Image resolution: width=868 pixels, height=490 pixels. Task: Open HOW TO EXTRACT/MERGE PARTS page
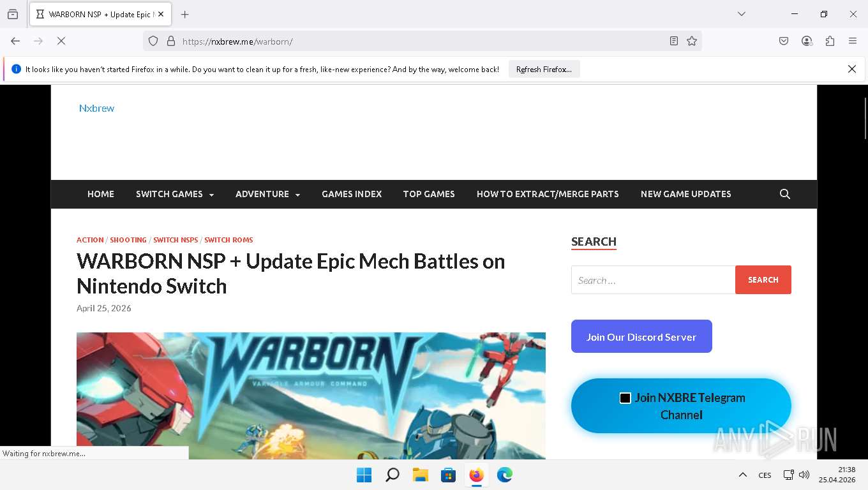[548, 194]
